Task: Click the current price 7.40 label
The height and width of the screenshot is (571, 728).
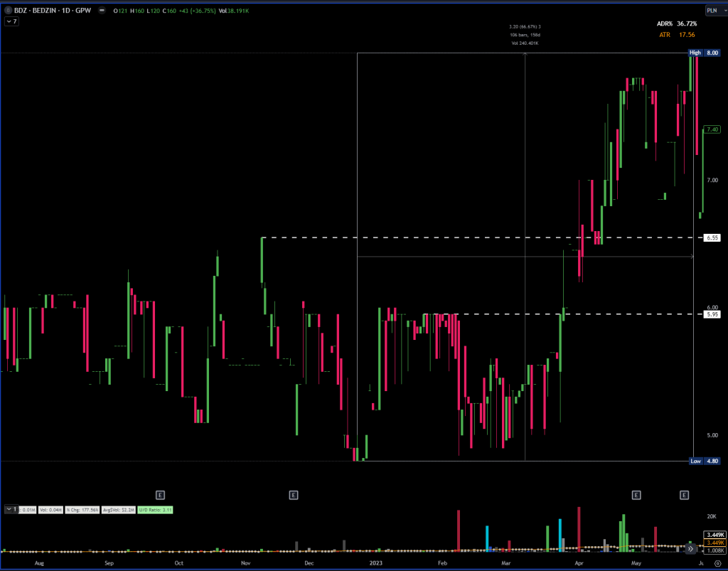Action: point(712,129)
